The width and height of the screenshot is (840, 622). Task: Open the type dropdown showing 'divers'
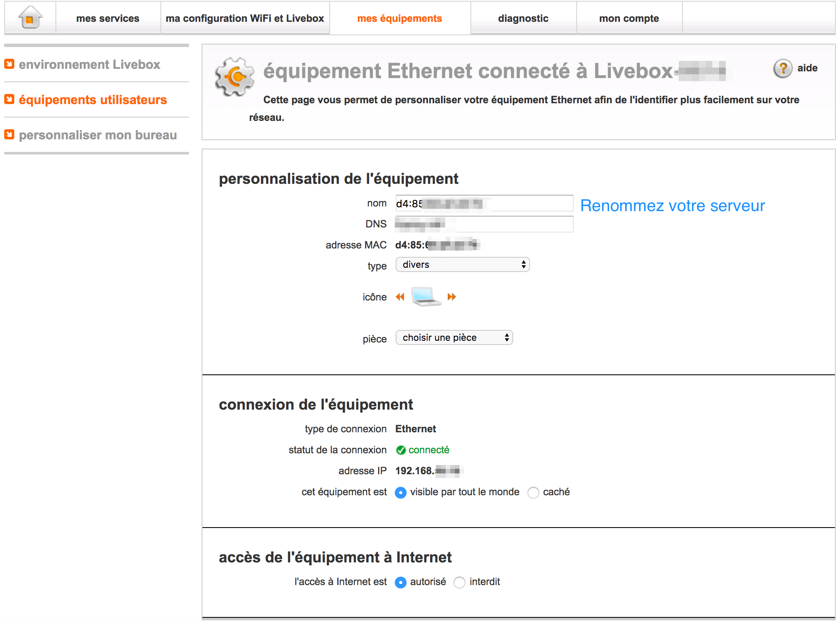pyautogui.click(x=462, y=265)
